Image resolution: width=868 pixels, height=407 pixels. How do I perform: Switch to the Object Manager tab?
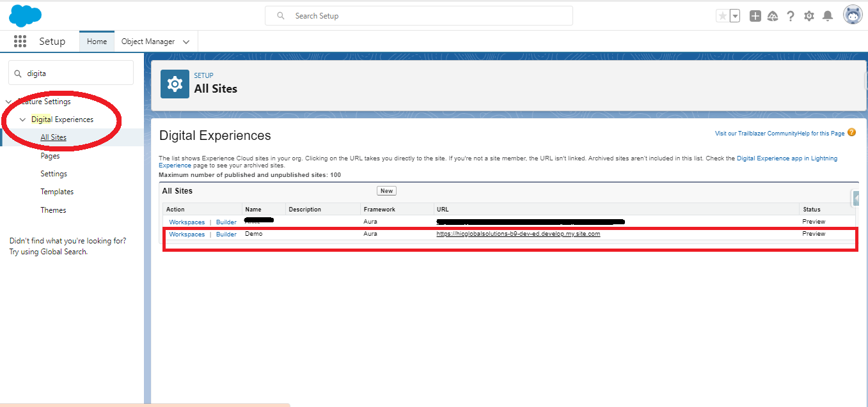tap(148, 42)
